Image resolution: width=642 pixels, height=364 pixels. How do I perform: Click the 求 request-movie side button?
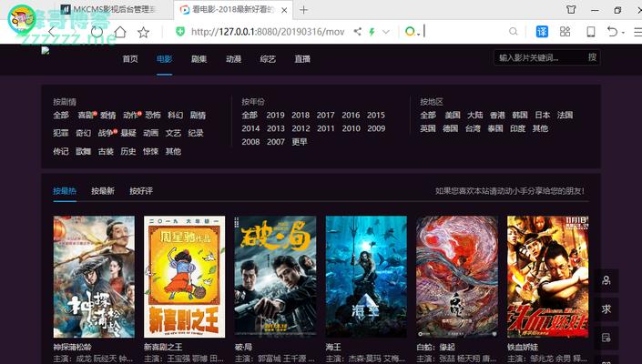[606, 309]
